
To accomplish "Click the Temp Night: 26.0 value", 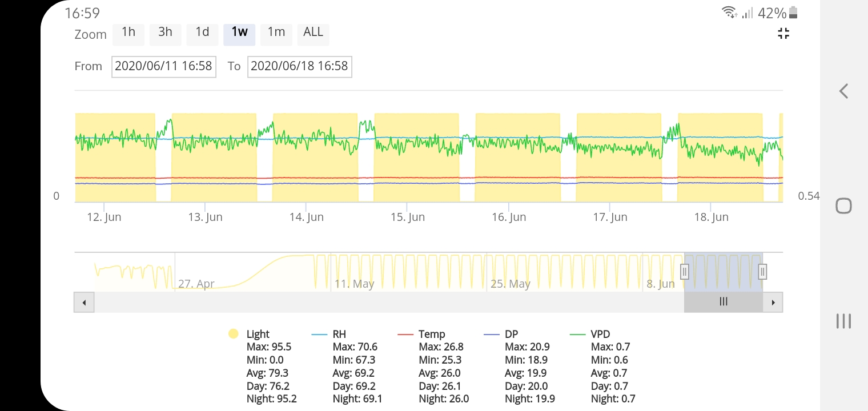I will click(444, 400).
